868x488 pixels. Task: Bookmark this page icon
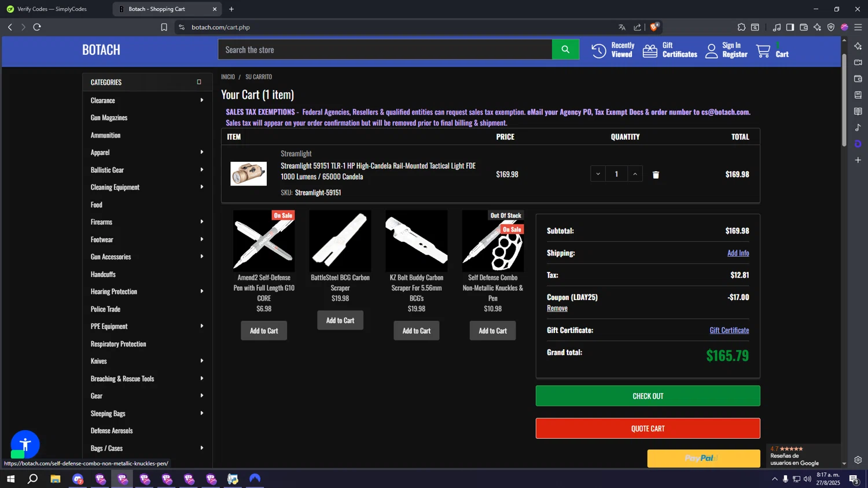pos(164,27)
